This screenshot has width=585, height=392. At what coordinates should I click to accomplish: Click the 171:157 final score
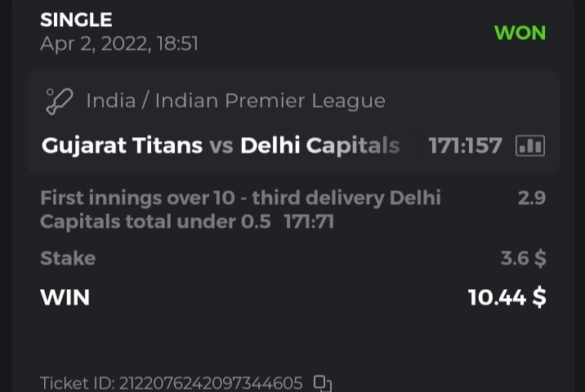pyautogui.click(x=465, y=146)
